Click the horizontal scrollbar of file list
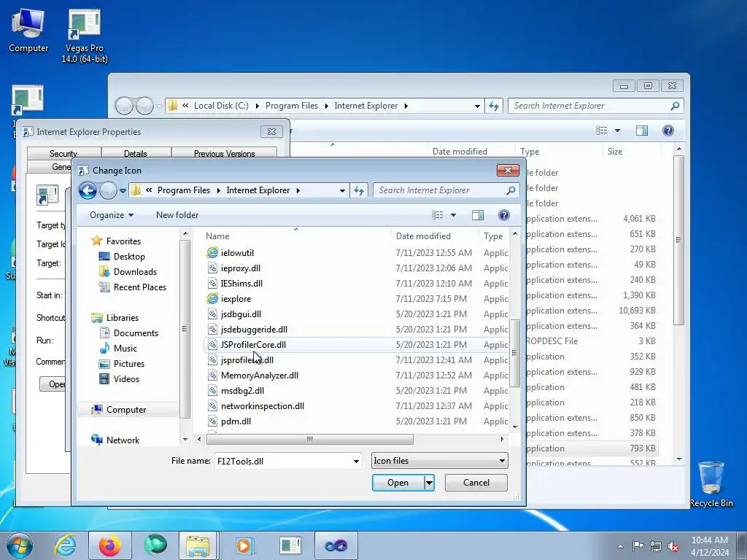This screenshot has width=747, height=560. tap(309, 439)
